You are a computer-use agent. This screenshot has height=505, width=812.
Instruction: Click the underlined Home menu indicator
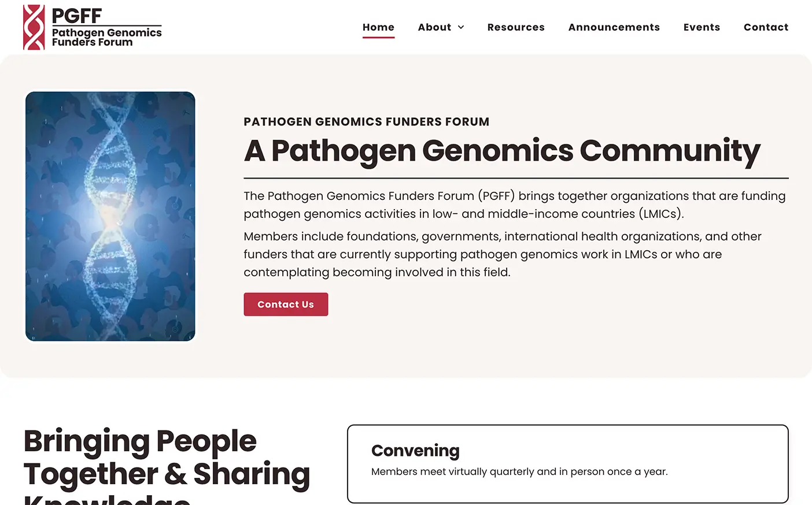pos(378,37)
